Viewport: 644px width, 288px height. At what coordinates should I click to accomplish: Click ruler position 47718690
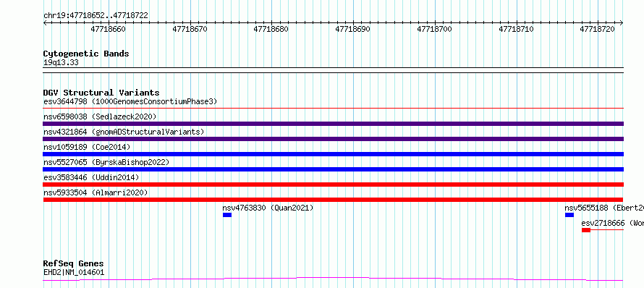click(x=353, y=29)
